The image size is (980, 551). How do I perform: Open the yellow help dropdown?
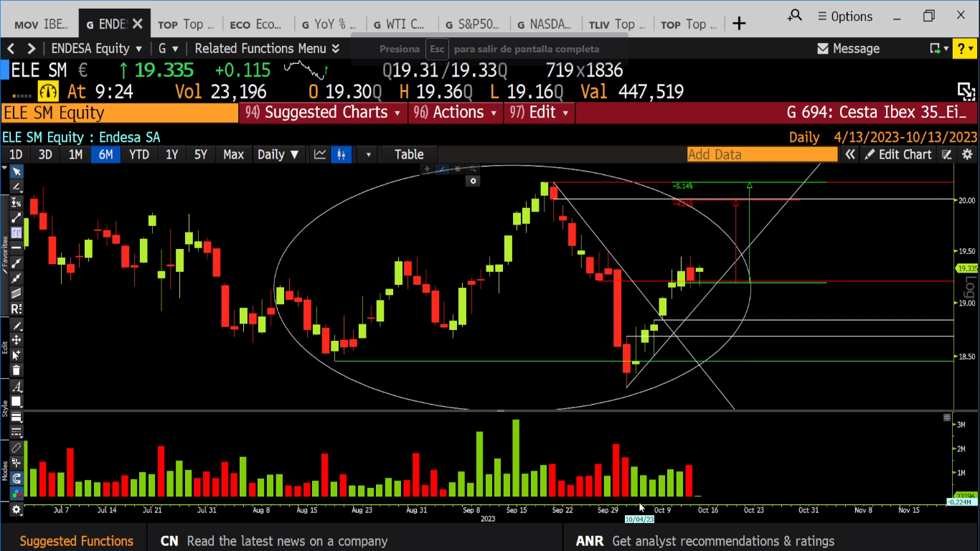(963, 49)
